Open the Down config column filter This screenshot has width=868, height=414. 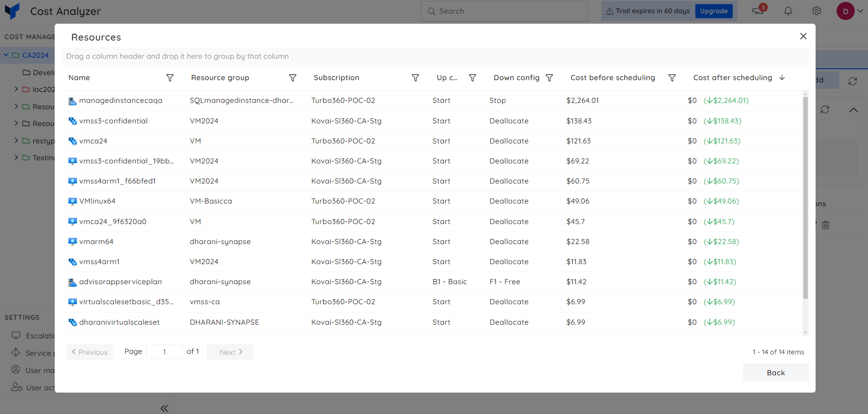(x=550, y=78)
